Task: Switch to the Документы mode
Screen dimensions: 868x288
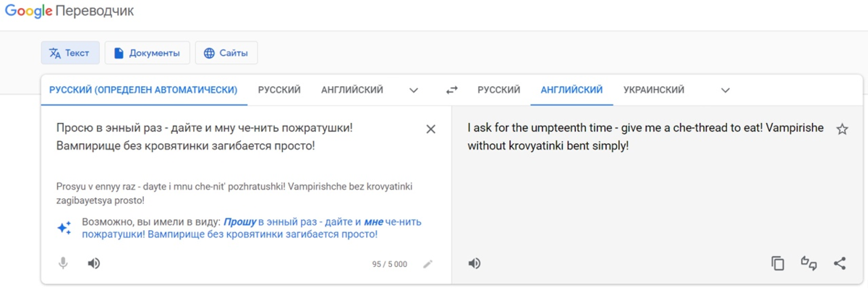Action: (x=148, y=53)
